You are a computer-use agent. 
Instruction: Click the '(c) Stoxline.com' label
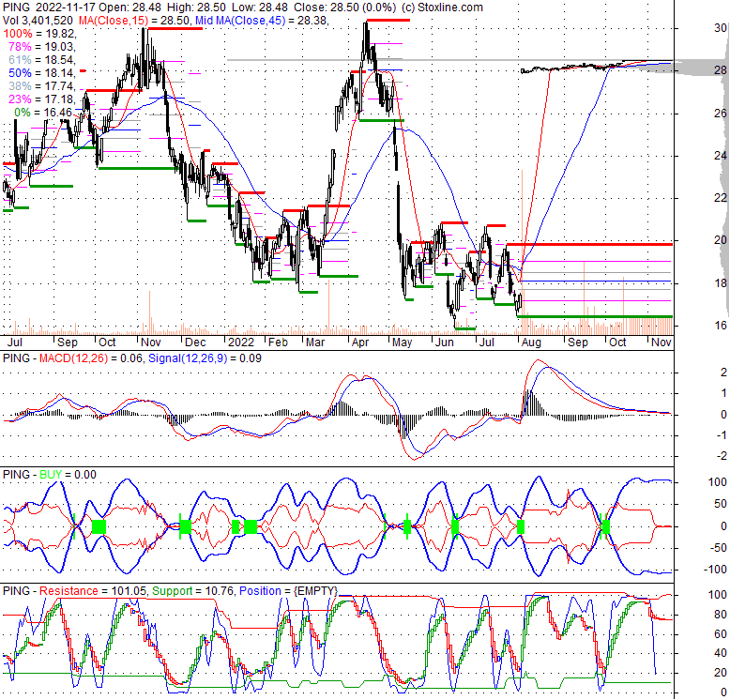(x=441, y=8)
